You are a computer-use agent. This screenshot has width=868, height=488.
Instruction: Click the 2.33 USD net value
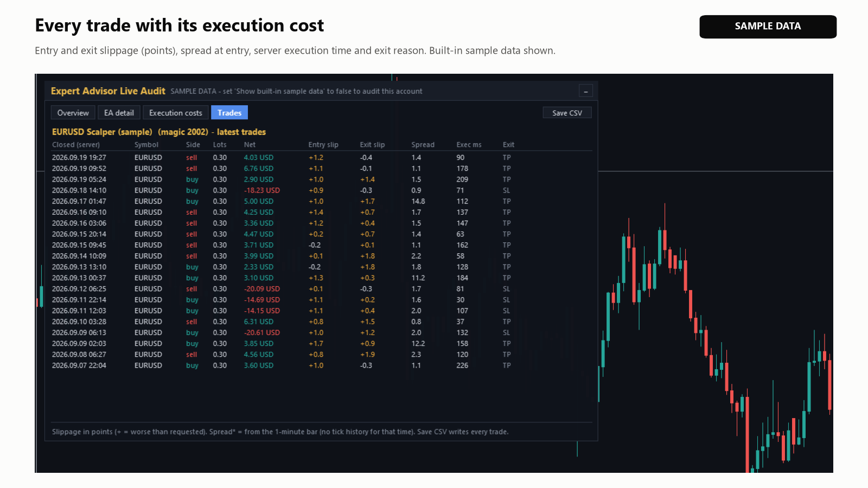tap(258, 267)
